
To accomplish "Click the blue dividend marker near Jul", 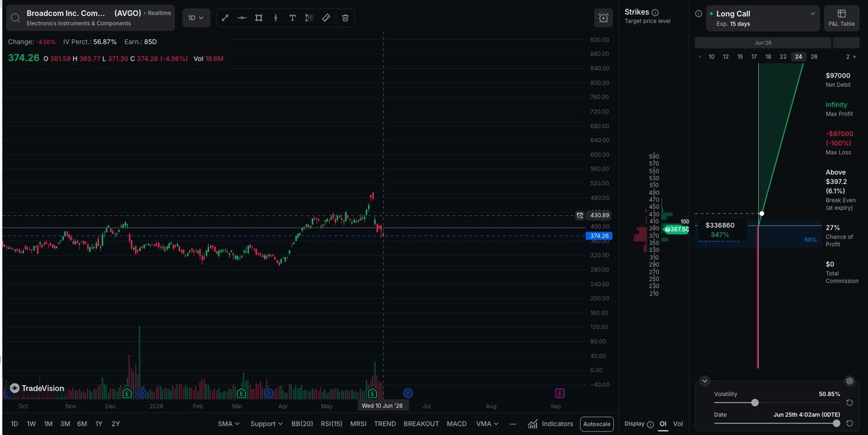I will point(408,393).
